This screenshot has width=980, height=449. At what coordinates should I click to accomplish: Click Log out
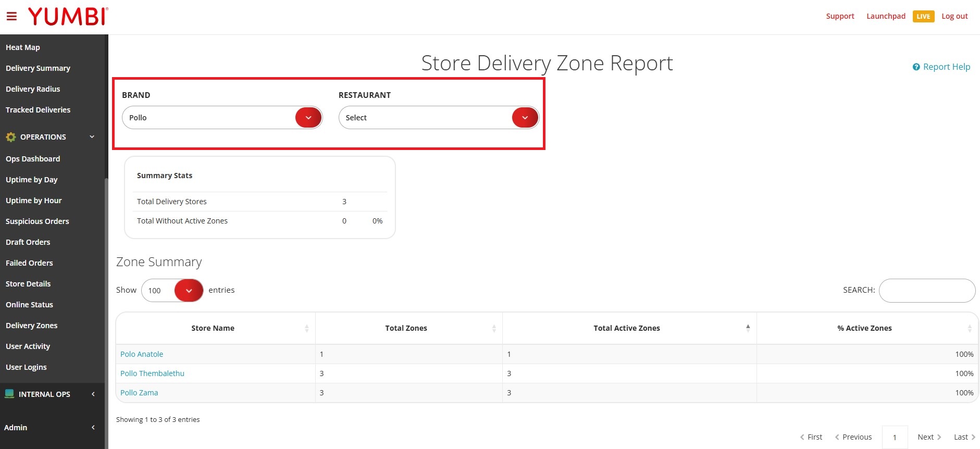pyautogui.click(x=954, y=16)
